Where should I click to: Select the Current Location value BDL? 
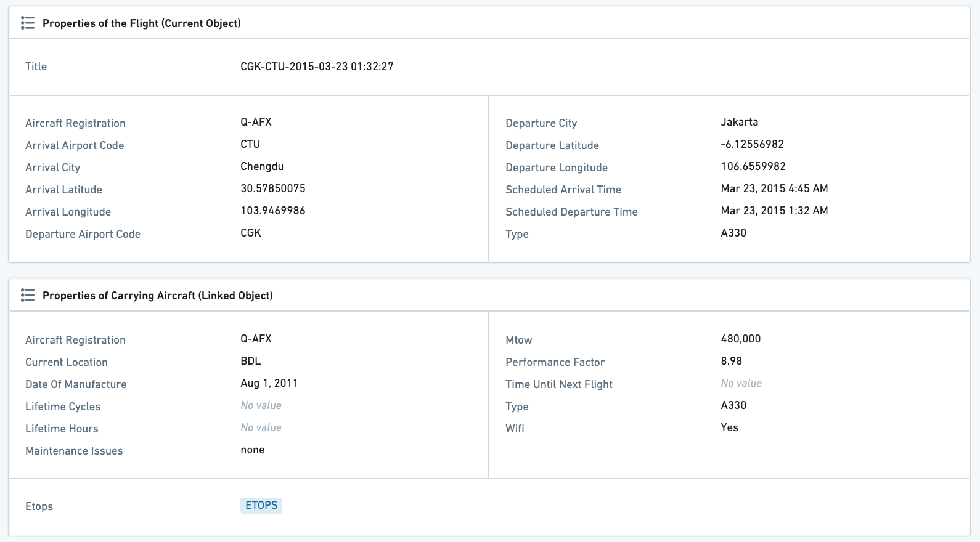pyautogui.click(x=250, y=361)
